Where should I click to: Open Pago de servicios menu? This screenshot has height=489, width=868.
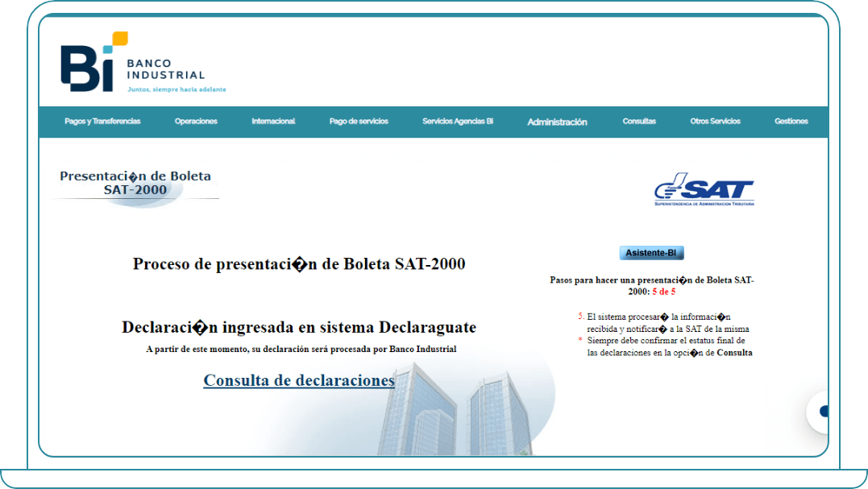tap(359, 121)
